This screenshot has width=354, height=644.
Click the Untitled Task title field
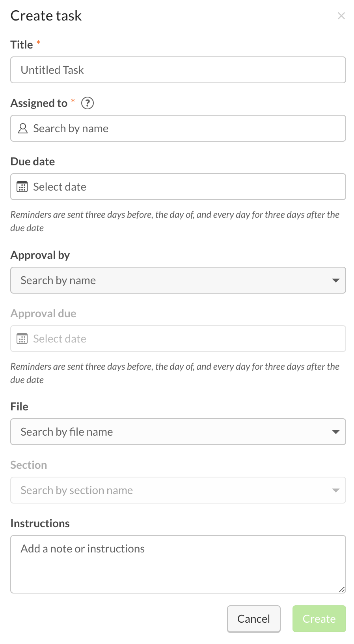(177, 70)
